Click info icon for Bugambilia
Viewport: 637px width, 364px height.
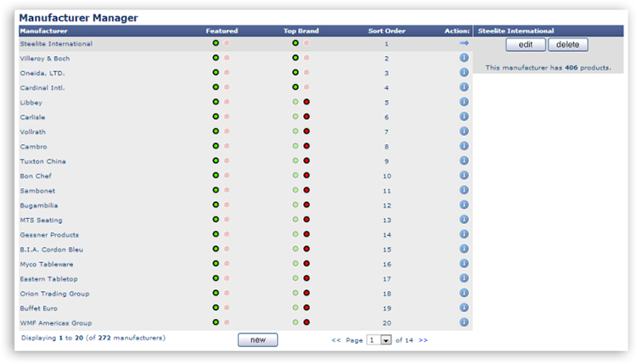coord(464,204)
